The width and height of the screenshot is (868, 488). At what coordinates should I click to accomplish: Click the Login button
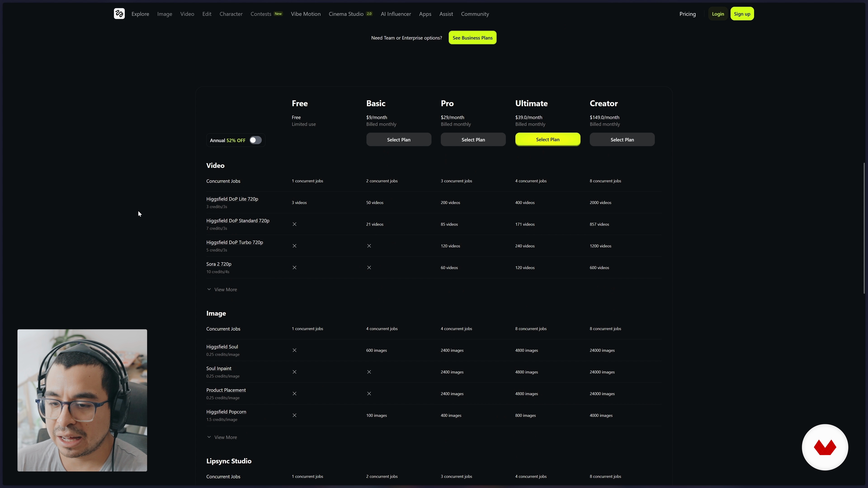point(718,14)
